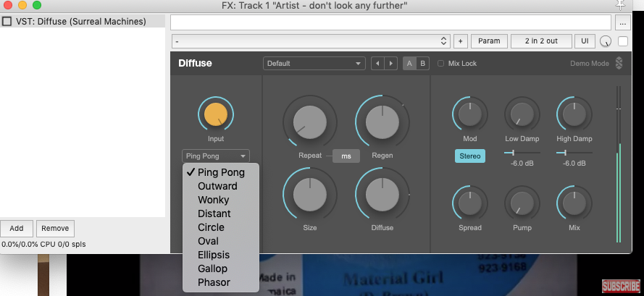This screenshot has height=296, width=644.
Task: Click the Regen knob
Action: 382,122
